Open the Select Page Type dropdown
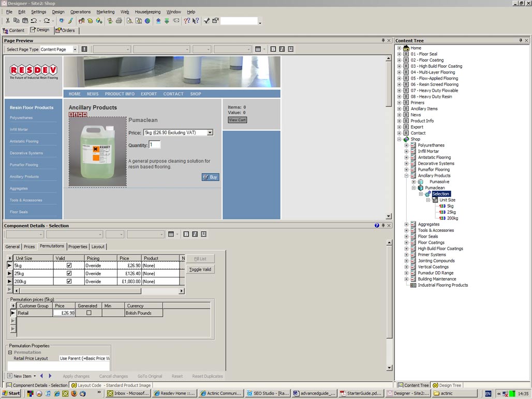Screen dimensions: 532x399 point(75,49)
